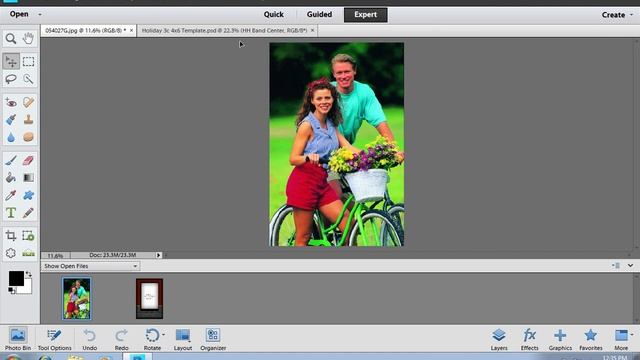This screenshot has height=360, width=640.
Task: Open the Photo Bin options menu icon
Action: (616, 266)
